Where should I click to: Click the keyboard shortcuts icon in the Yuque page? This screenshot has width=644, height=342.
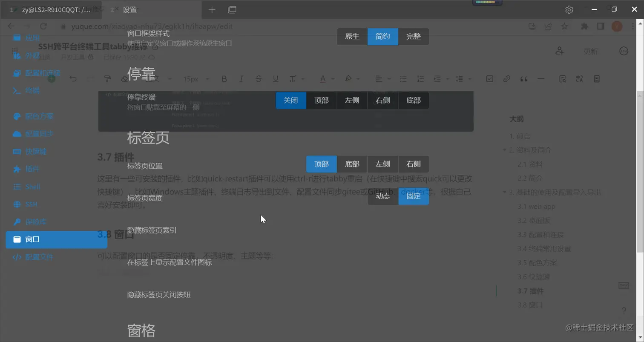point(624,285)
